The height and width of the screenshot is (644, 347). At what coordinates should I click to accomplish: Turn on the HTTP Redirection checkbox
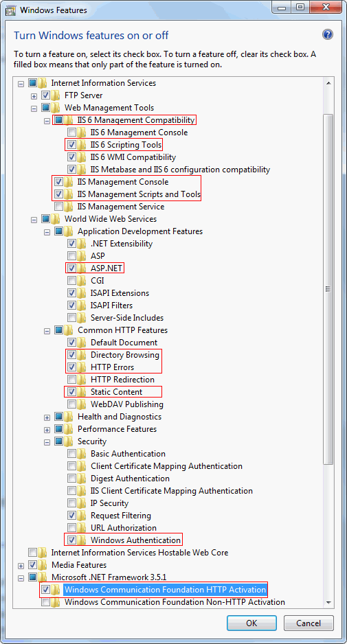[x=71, y=379]
